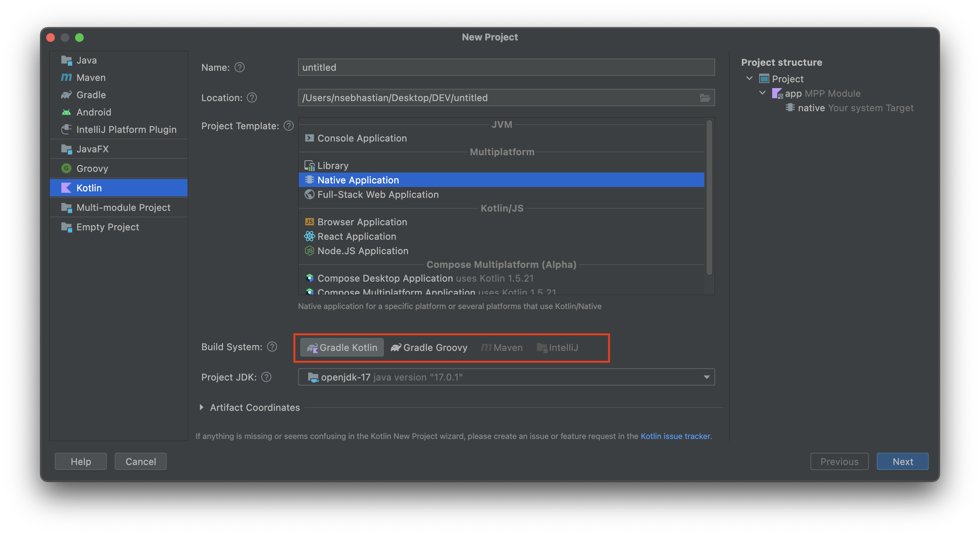Collapse the Project node in structure tree
Viewport: 980px width, 535px height.
tap(749, 78)
